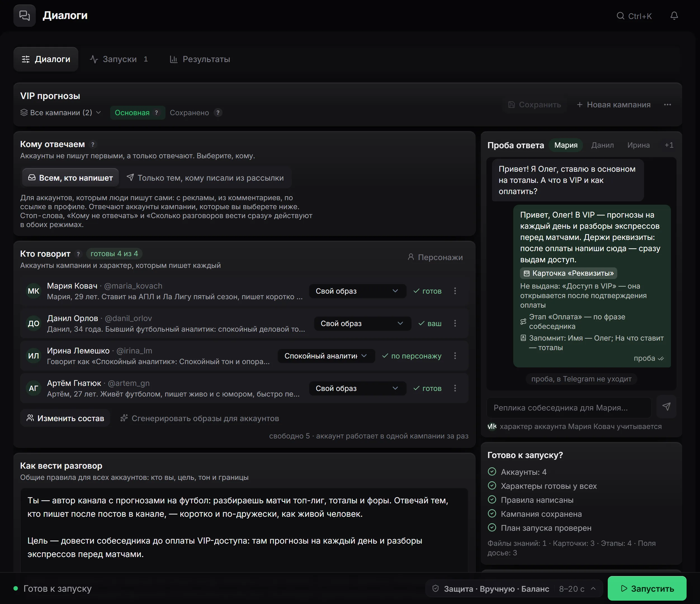
Task: Click help icon next to Сохранено
Action: pos(218,113)
